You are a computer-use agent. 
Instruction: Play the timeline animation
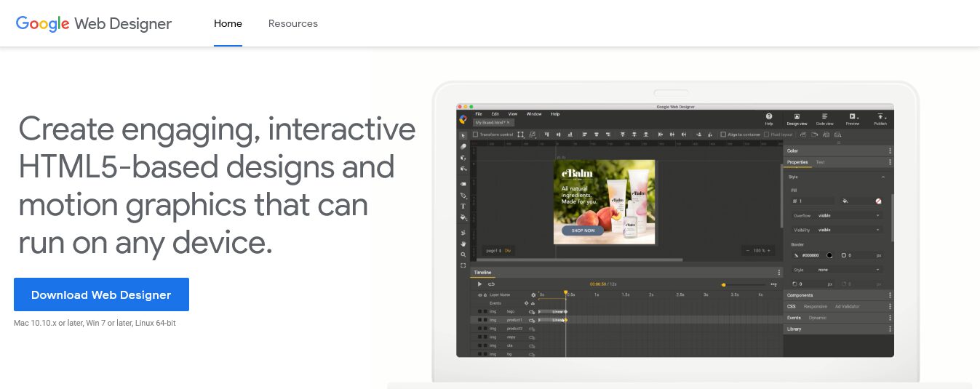click(479, 284)
